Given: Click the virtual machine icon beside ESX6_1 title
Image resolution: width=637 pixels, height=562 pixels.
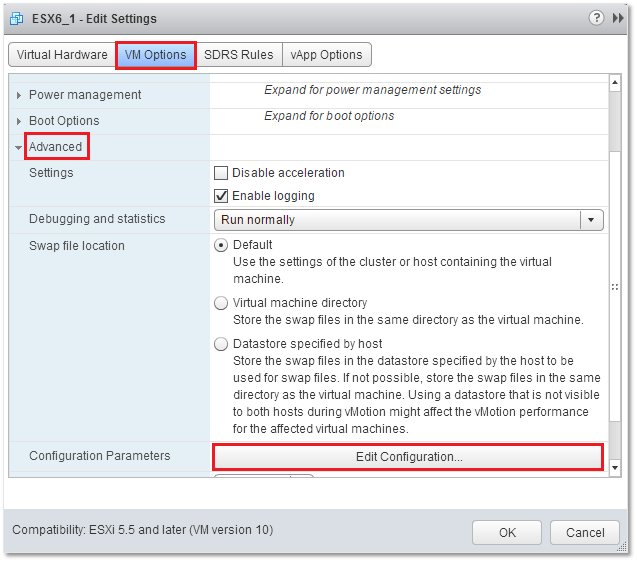Looking at the screenshot, I should (x=17, y=19).
